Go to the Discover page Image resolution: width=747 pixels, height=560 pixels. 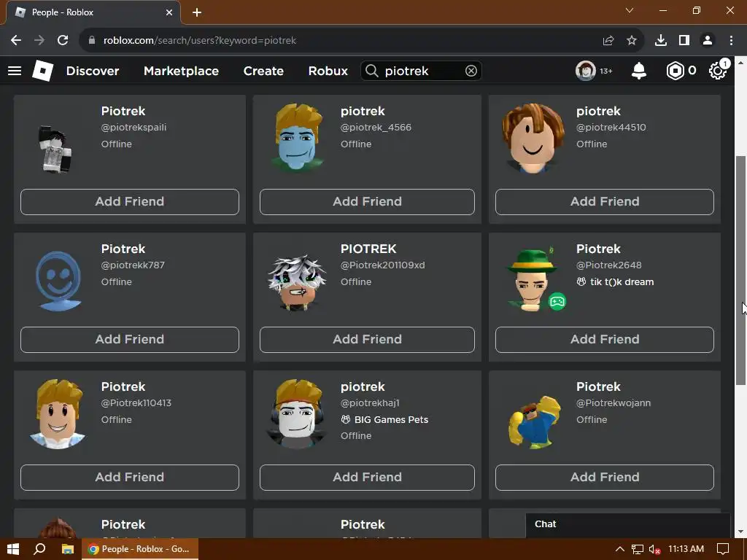pos(93,71)
